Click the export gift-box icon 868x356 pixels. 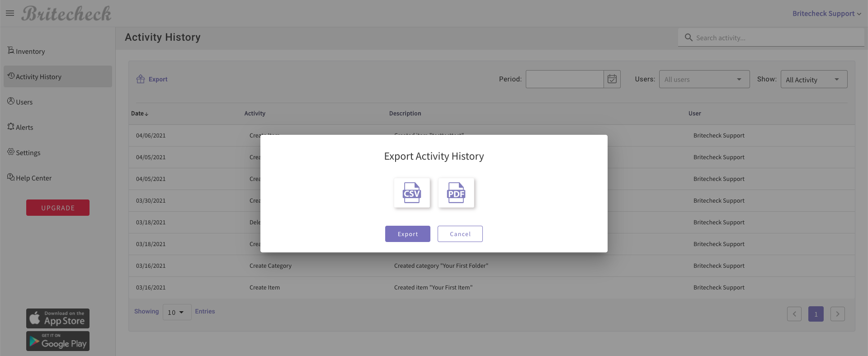(x=141, y=79)
